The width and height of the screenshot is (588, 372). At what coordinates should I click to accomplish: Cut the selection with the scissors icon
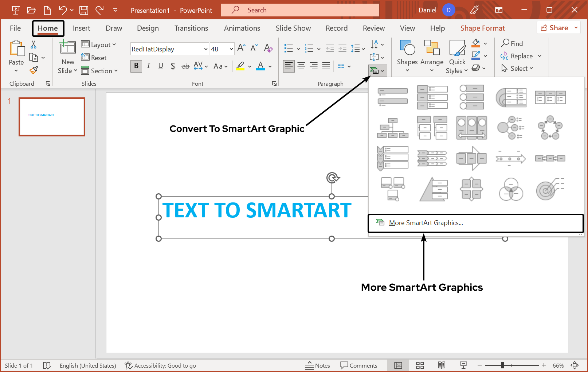34,44
